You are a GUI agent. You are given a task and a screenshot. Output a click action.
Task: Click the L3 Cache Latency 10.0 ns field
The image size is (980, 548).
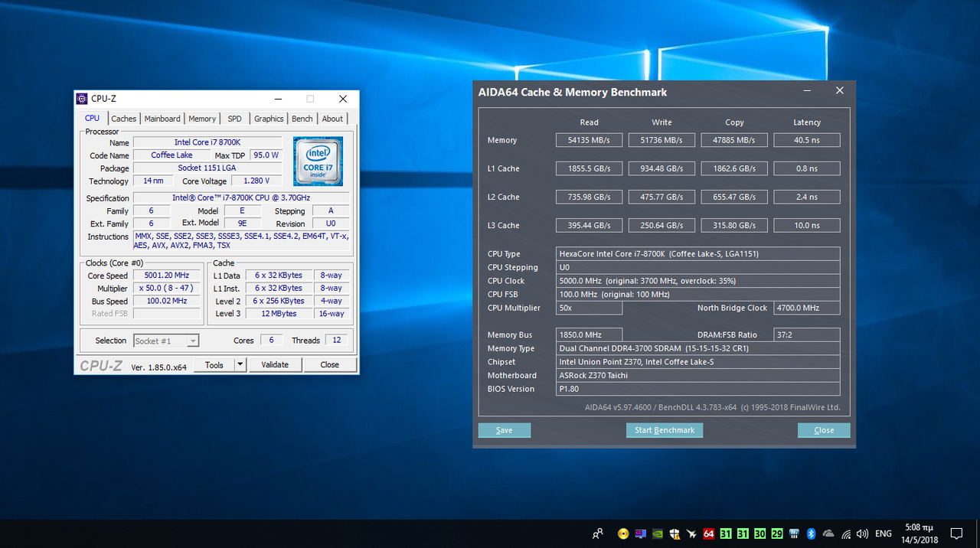tap(807, 225)
